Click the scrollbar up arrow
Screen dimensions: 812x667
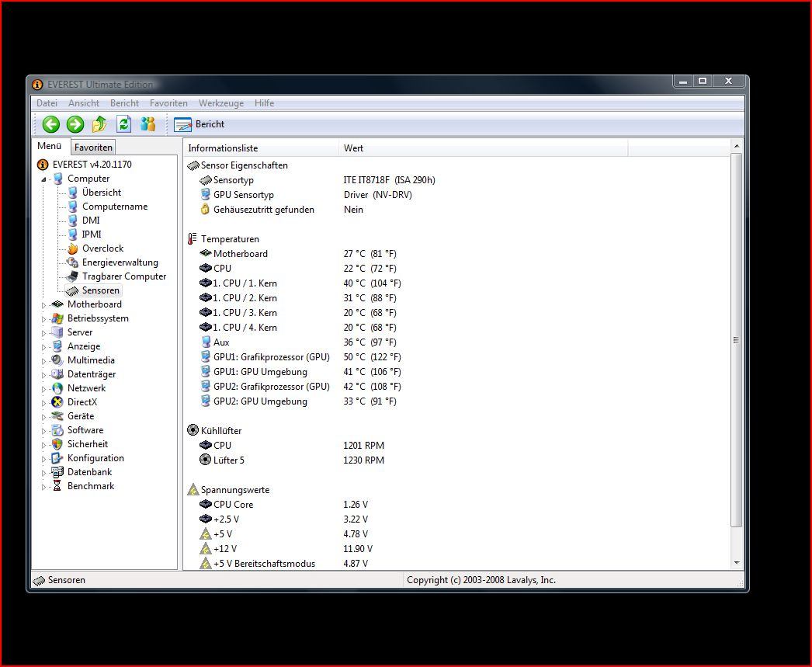(x=737, y=147)
